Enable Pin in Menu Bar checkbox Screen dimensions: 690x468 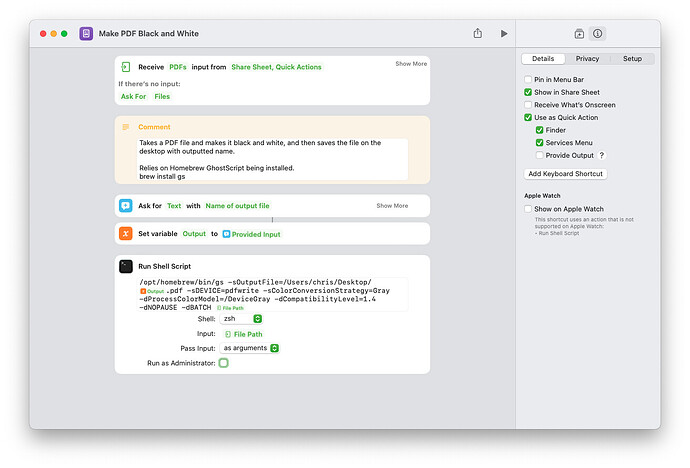coord(528,79)
